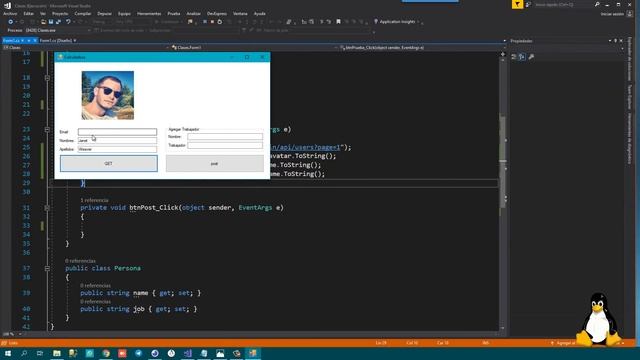The height and width of the screenshot is (360, 640).
Task: Click the Properties panel alphabetical sort icon
Action: (x=522, y=57)
